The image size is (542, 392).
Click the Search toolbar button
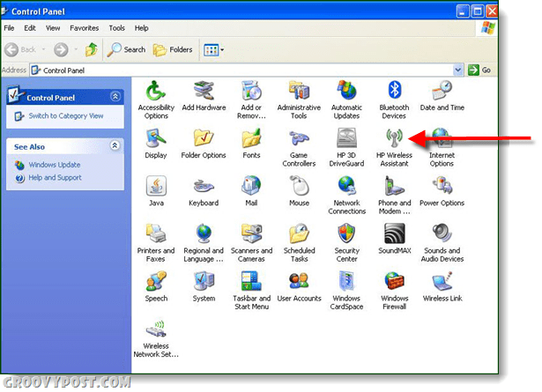pos(126,49)
